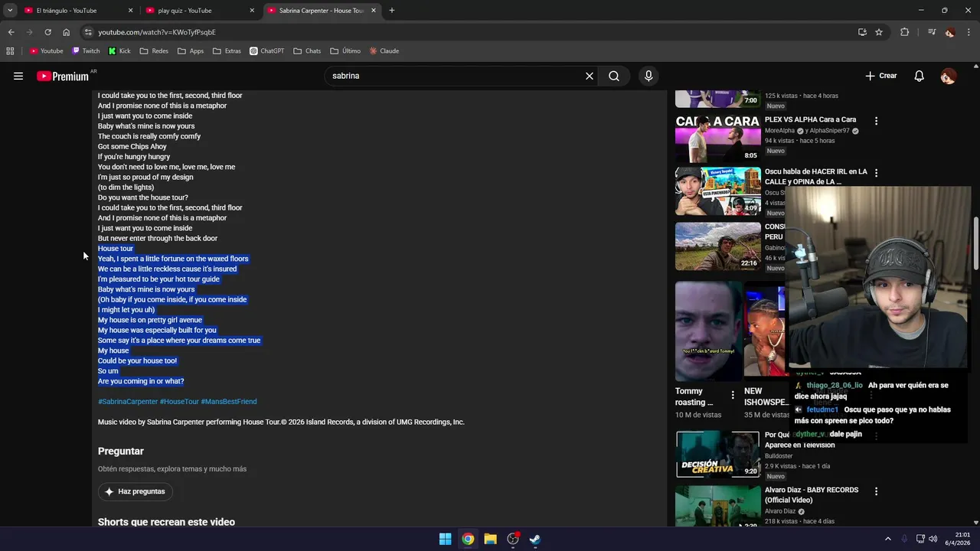Open the Kick bookmark
Viewport: 980px width, 551px height.
point(119,51)
